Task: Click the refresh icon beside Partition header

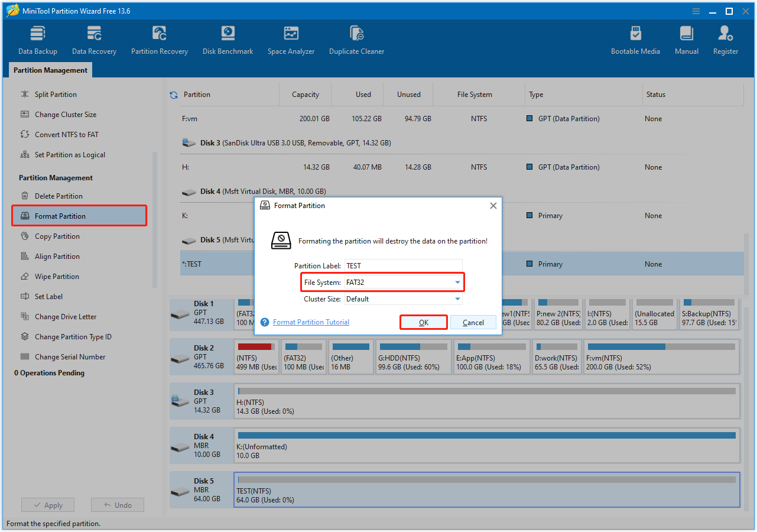Action: (174, 95)
